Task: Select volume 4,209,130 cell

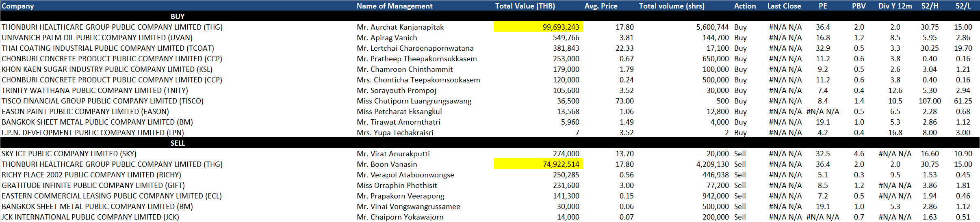Action: [713, 164]
